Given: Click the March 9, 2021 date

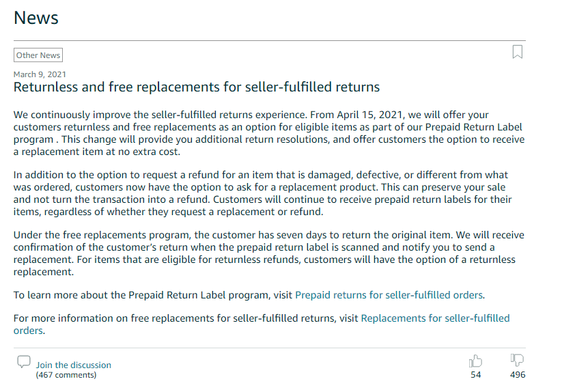Looking at the screenshot, I should [x=40, y=74].
